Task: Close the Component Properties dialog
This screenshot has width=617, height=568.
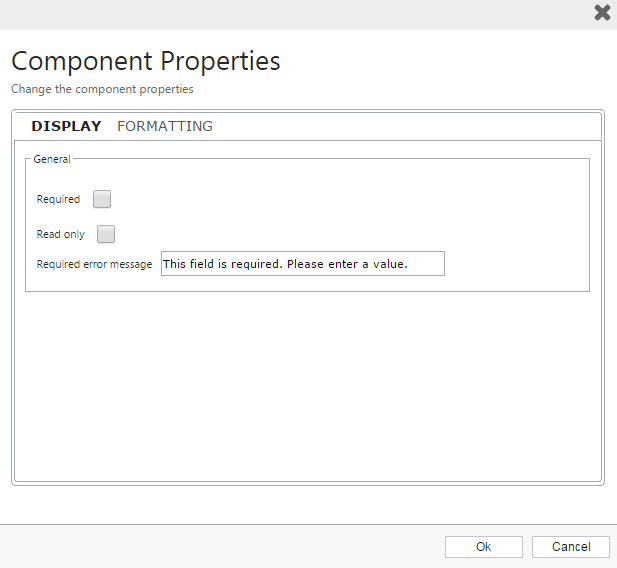Action: coord(602,13)
